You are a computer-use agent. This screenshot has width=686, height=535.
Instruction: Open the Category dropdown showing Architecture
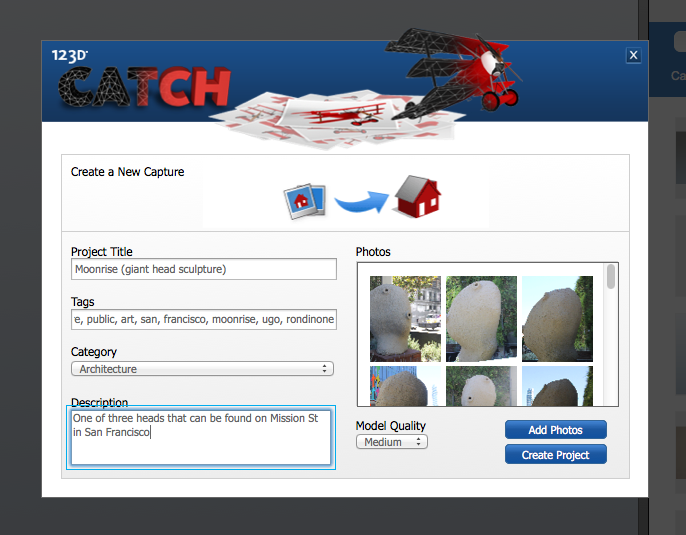point(202,369)
